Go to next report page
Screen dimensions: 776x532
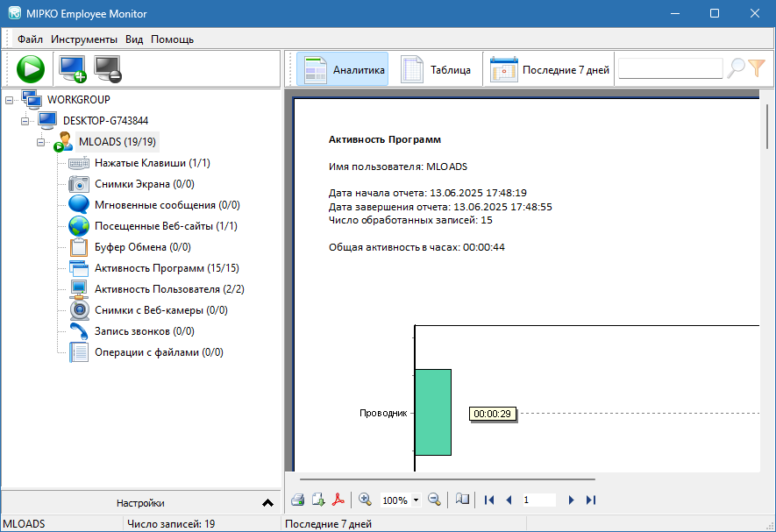pyautogui.click(x=571, y=500)
